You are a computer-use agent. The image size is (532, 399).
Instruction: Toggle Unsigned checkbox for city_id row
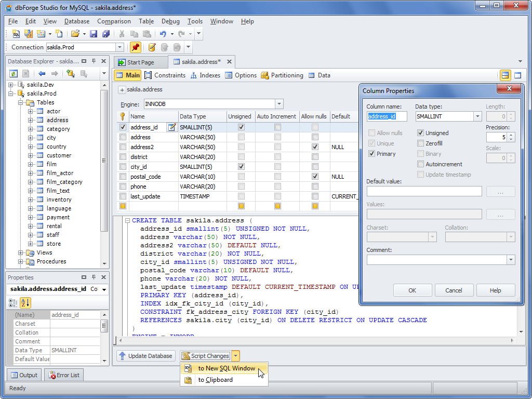click(241, 167)
